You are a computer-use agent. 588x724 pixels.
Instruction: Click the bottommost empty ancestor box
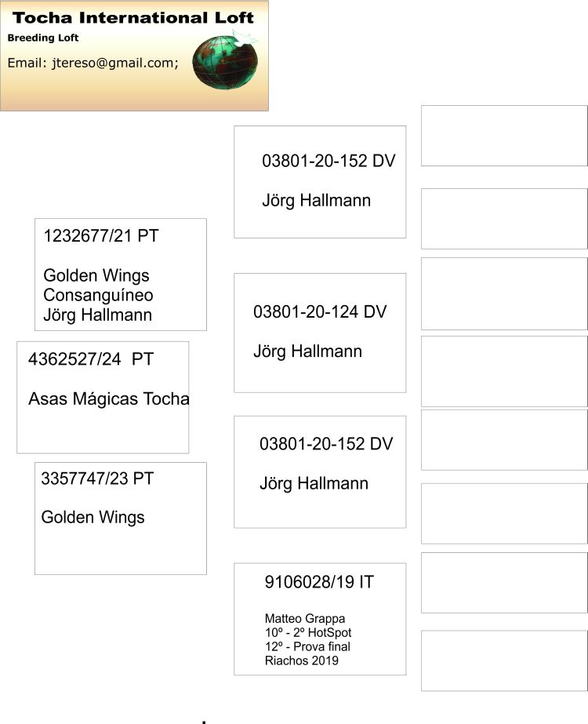pyautogui.click(x=504, y=660)
